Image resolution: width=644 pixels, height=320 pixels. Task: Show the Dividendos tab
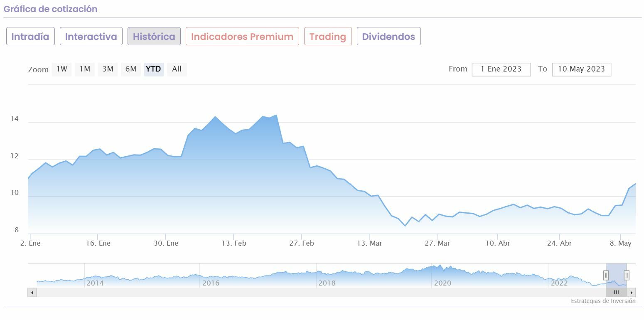(x=388, y=37)
